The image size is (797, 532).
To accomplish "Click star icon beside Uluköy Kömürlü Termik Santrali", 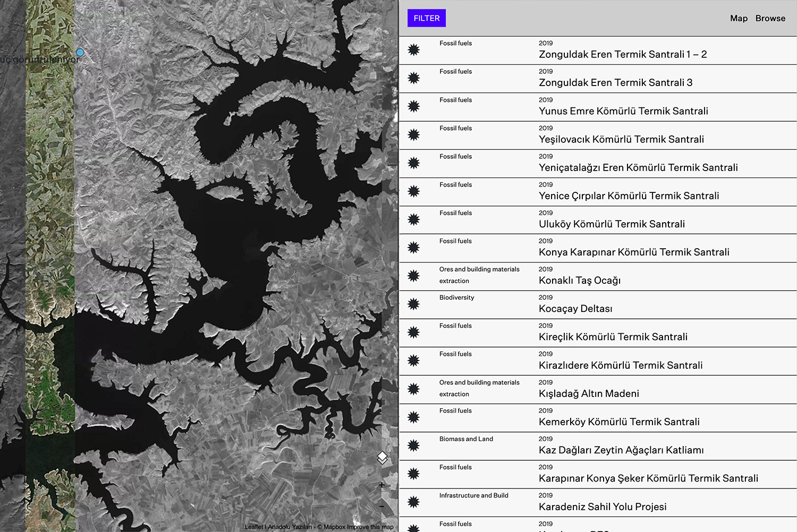I will coord(414,219).
